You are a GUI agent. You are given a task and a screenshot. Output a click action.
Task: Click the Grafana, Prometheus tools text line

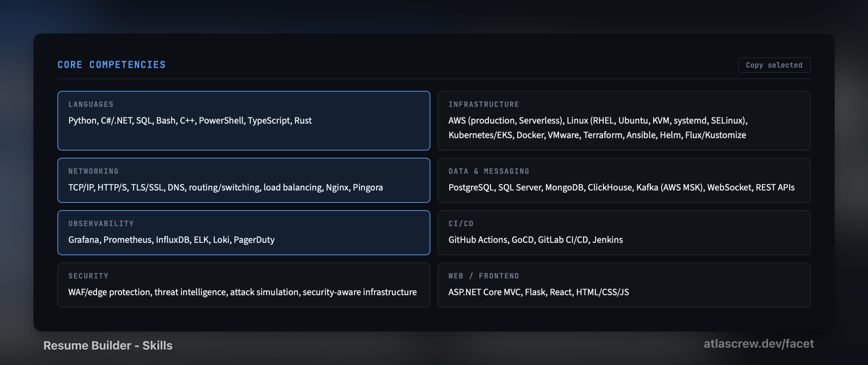[x=171, y=240]
